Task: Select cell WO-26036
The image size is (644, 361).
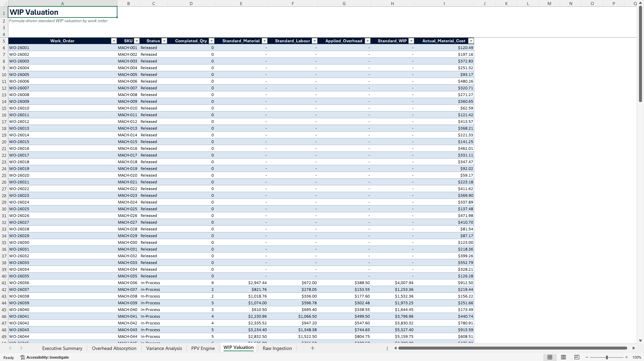Action: [62, 283]
